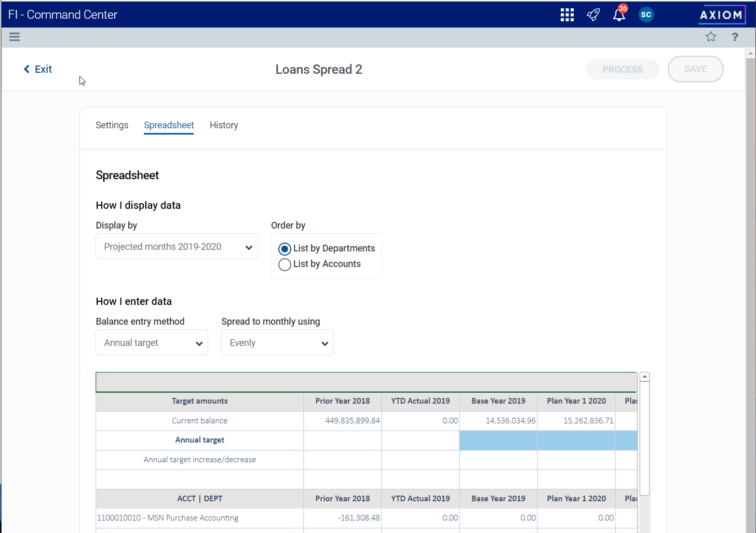The width and height of the screenshot is (756, 533).
Task: Click Current balance value 449,835,899.84
Action: point(353,421)
